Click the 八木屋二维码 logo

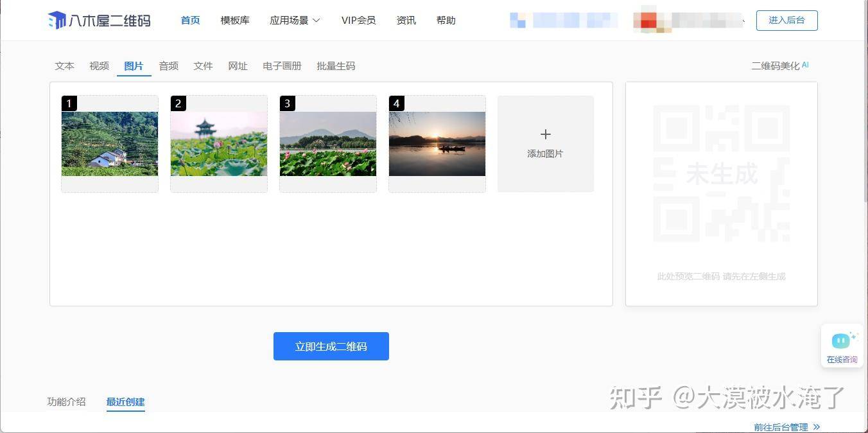pyautogui.click(x=100, y=21)
